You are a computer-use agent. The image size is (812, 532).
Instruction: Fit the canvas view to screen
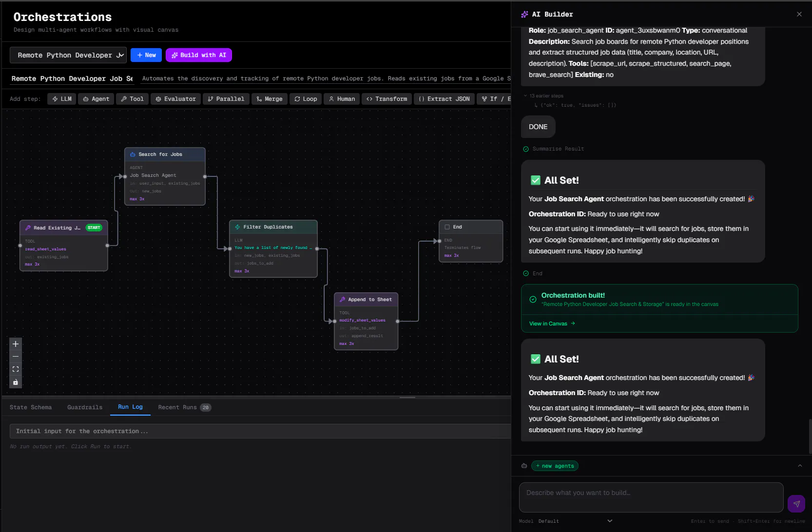coord(16,369)
